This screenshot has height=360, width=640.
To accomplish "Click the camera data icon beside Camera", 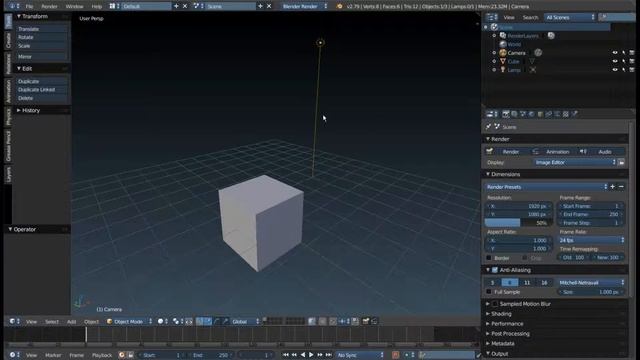I will point(538,53).
